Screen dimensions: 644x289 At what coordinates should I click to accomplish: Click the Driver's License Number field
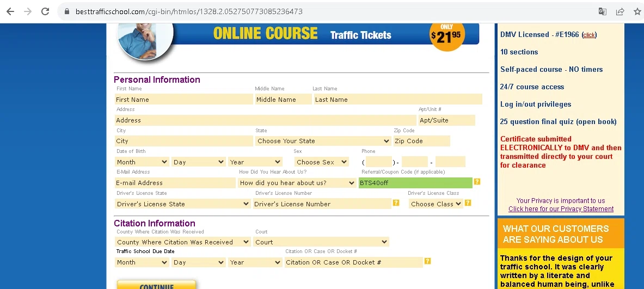tap(322, 204)
